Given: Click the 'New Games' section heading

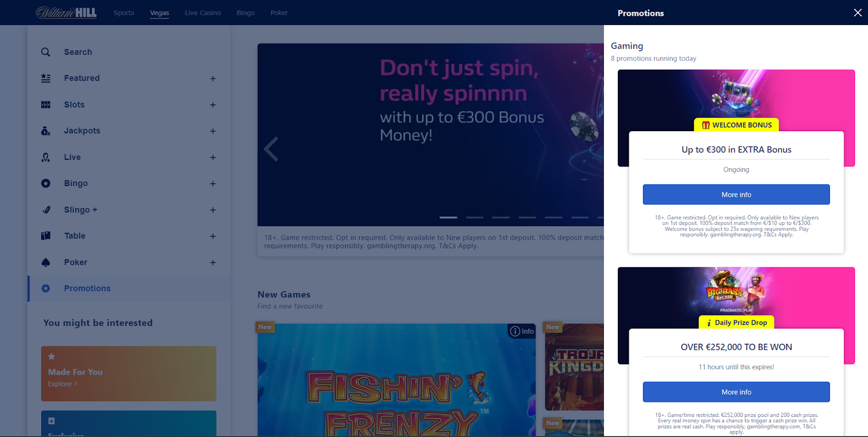Looking at the screenshot, I should click(x=284, y=294).
